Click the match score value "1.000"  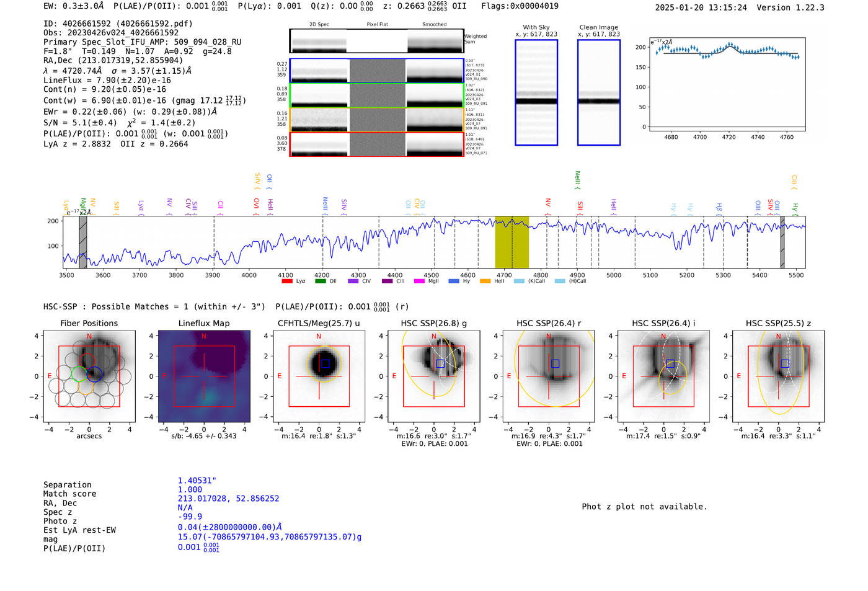[x=190, y=489]
